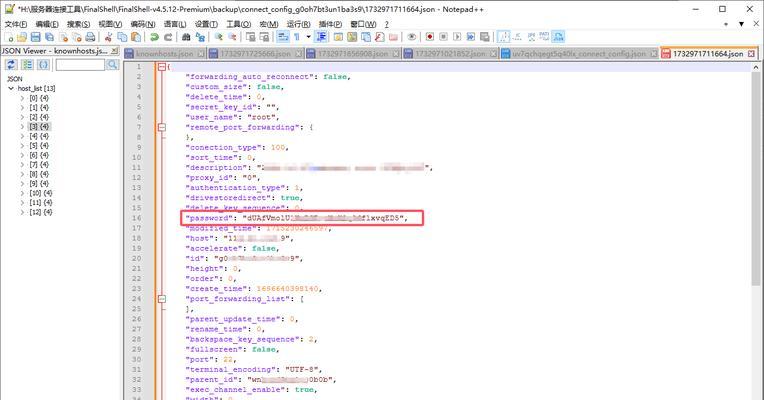
Task: Collapse the port_forwarding_list fold at line 24
Action: 162,299
